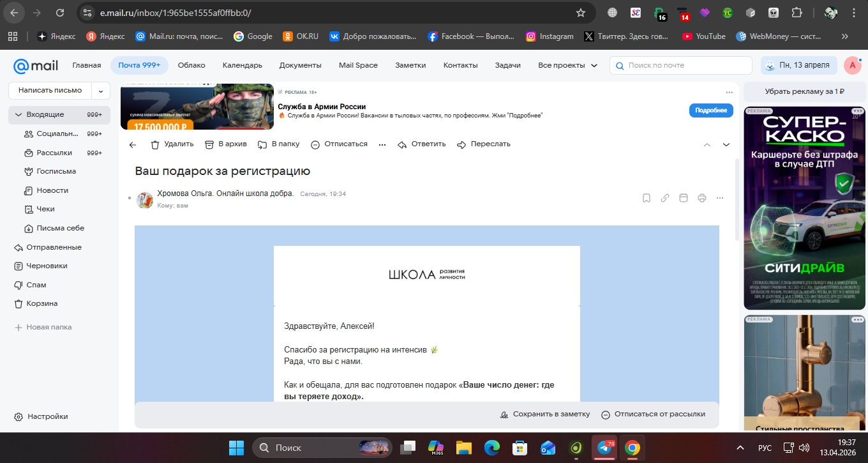Click the sender avatar of Хромова Ольга
This screenshot has height=463, width=868.
[x=145, y=199]
